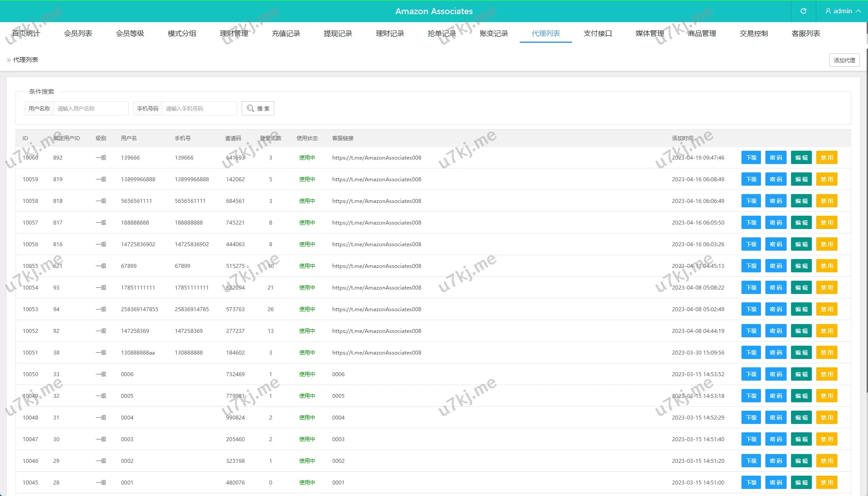
Task: Open the admin user dropdown
Action: [843, 11]
